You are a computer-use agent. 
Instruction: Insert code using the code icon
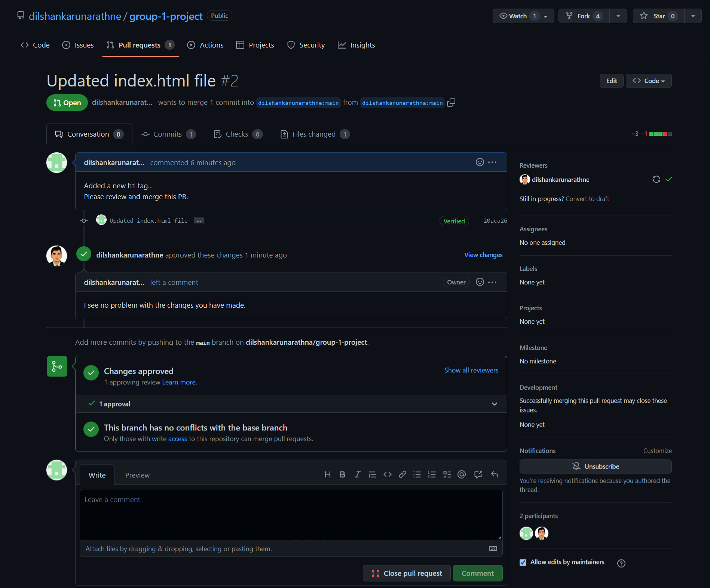(x=388, y=475)
